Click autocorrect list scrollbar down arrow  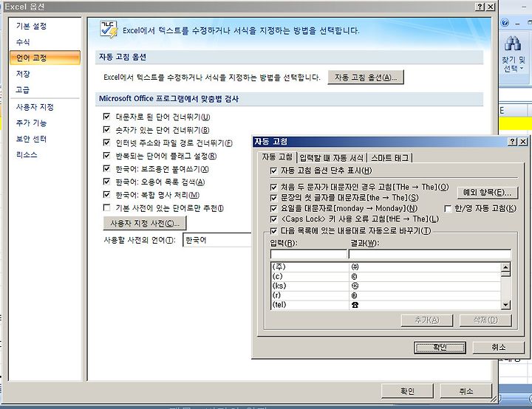coord(505,305)
